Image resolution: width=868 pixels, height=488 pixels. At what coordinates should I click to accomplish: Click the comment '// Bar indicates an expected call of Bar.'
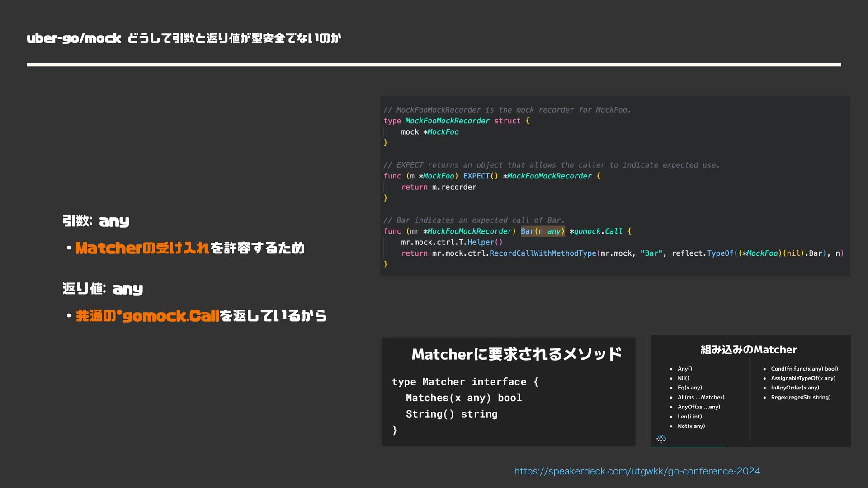pos(474,220)
